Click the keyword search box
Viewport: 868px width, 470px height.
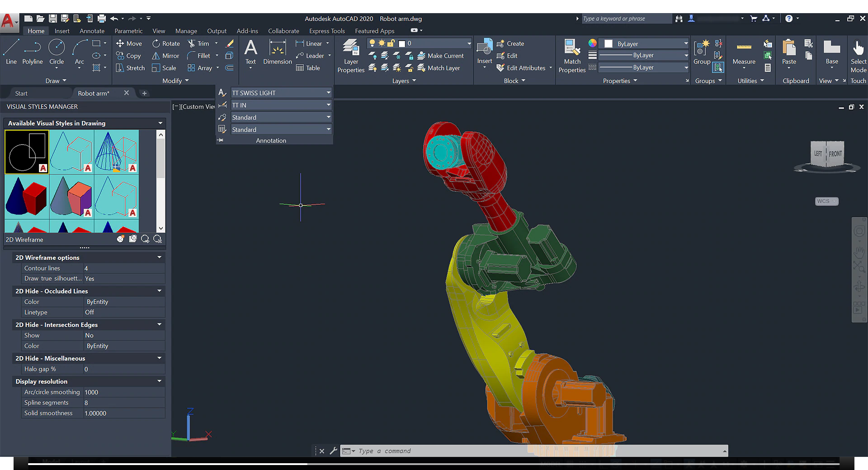pyautogui.click(x=626, y=19)
